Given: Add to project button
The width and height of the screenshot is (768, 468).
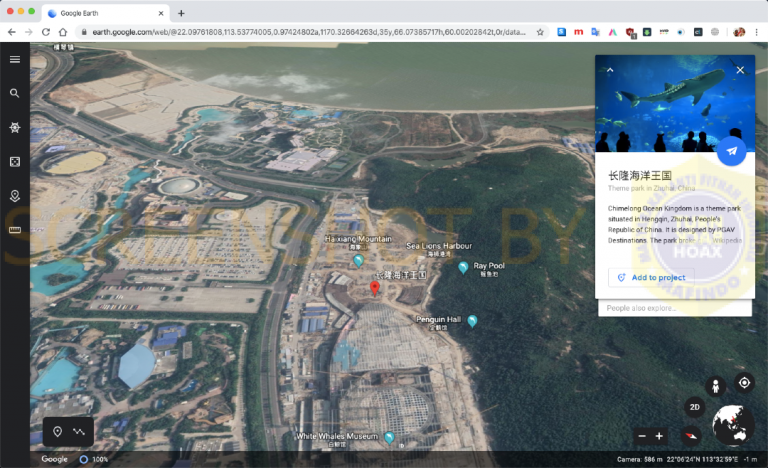Looking at the screenshot, I should coord(651,277).
